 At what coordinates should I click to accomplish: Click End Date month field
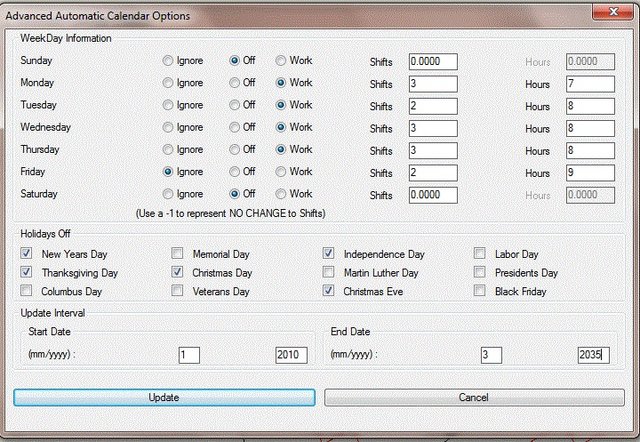point(491,355)
